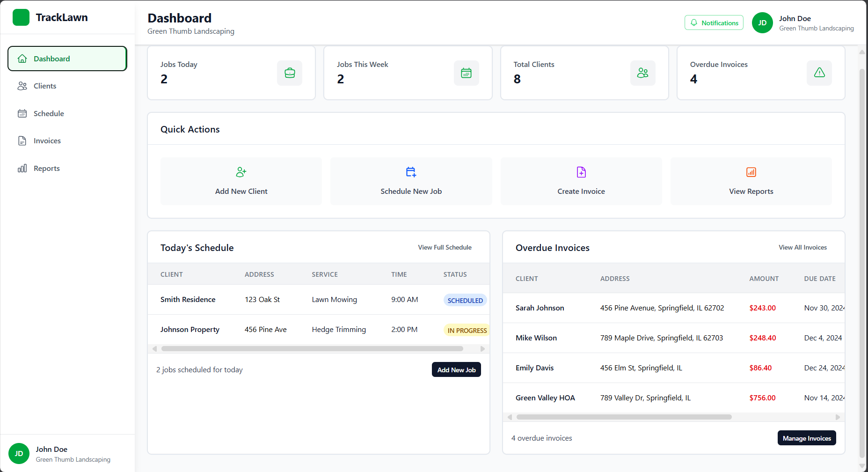Click the right arrow of Overdue Invoices scrollbar
This screenshot has width=868, height=472.
coord(838,417)
